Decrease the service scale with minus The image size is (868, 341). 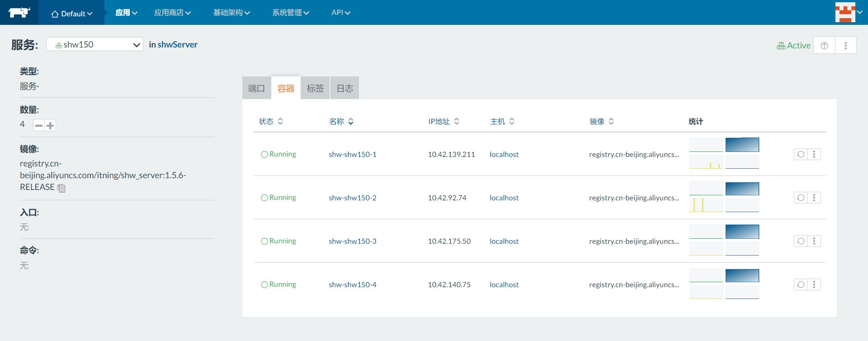tap(39, 125)
